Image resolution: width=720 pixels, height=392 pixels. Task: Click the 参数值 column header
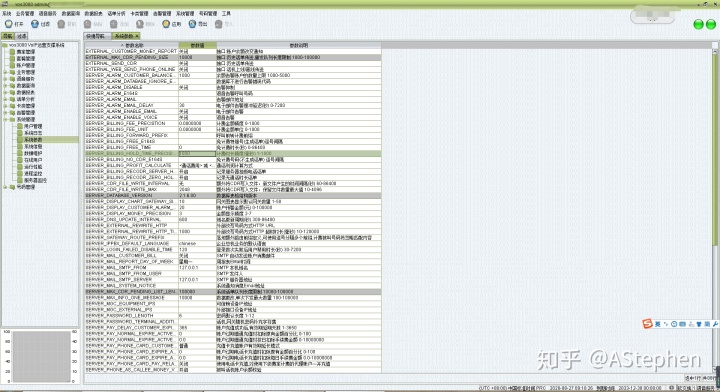(197, 45)
